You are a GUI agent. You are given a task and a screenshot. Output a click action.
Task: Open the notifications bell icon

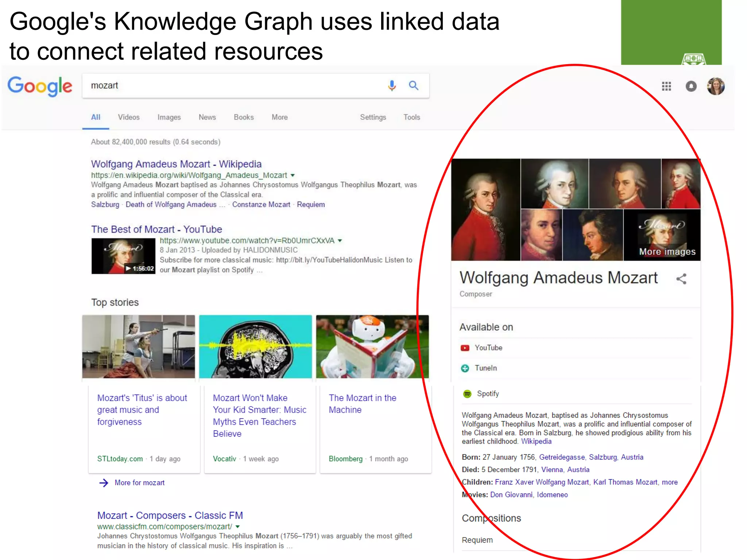(x=691, y=86)
